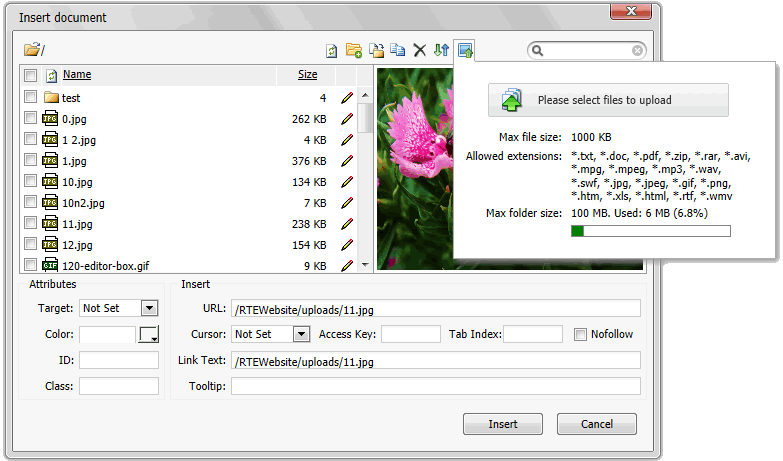The width and height of the screenshot is (783, 461).
Task: Open the Color picker dropdown swatch
Action: click(x=148, y=334)
